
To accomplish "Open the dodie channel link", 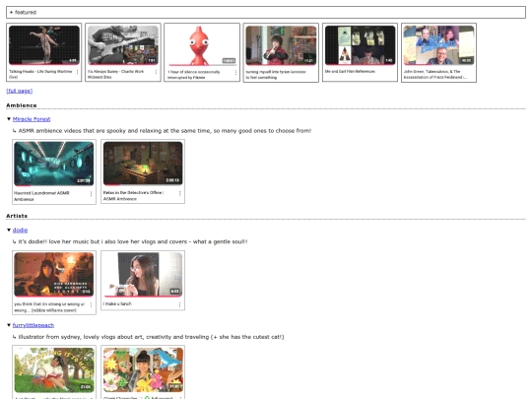I will tap(20, 230).
